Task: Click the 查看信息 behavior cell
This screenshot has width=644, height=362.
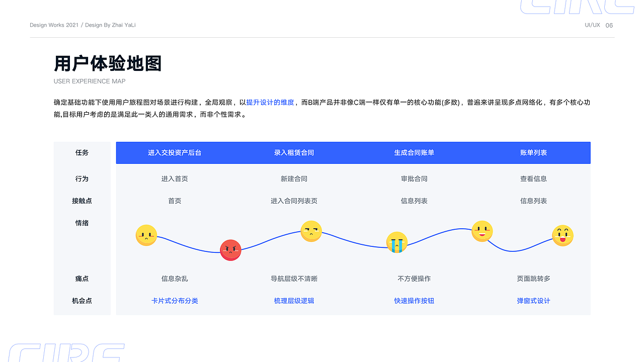Action: [533, 179]
